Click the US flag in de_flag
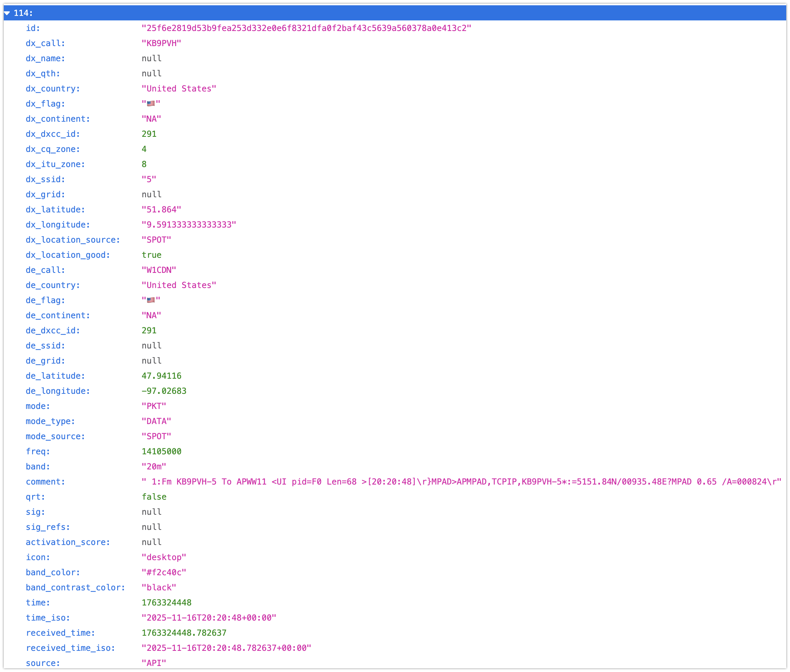This screenshot has width=790, height=672. coord(151,300)
